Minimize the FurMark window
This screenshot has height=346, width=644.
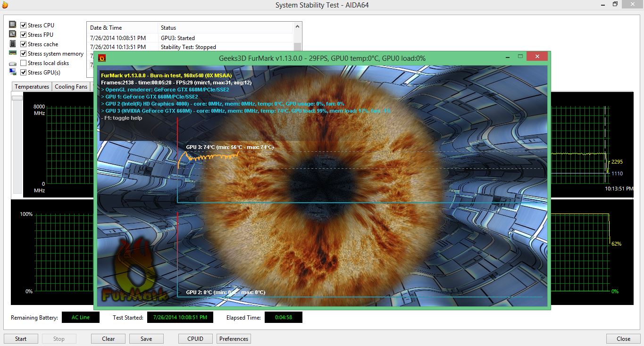click(x=507, y=57)
